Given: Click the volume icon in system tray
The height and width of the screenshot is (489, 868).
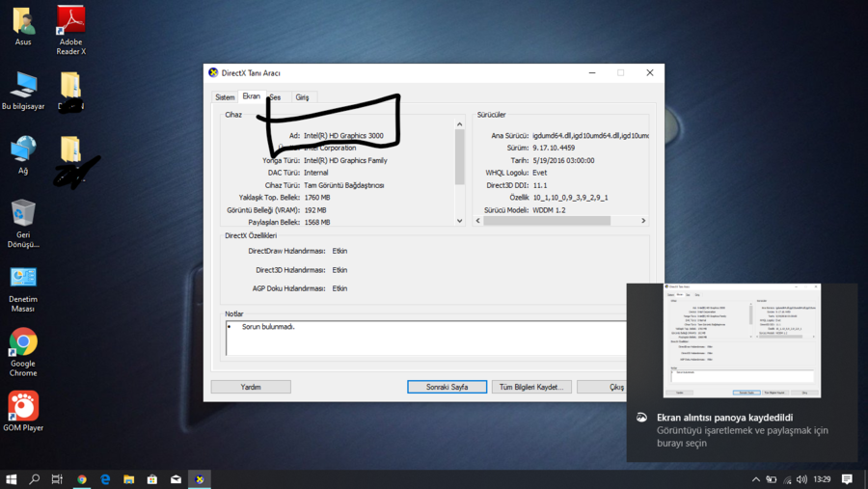Looking at the screenshot, I should click(801, 479).
